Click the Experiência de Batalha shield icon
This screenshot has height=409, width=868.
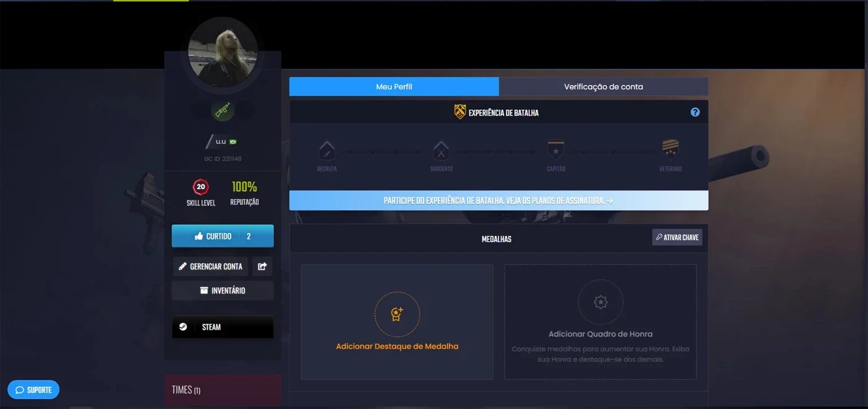point(459,112)
